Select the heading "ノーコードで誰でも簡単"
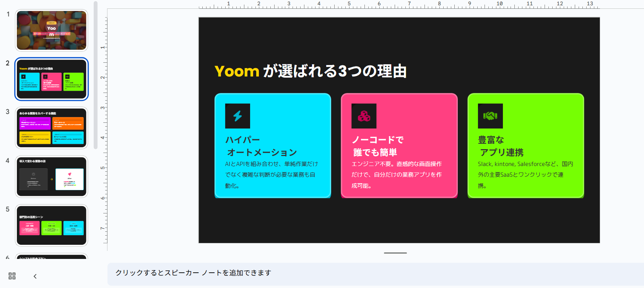 (x=377, y=146)
